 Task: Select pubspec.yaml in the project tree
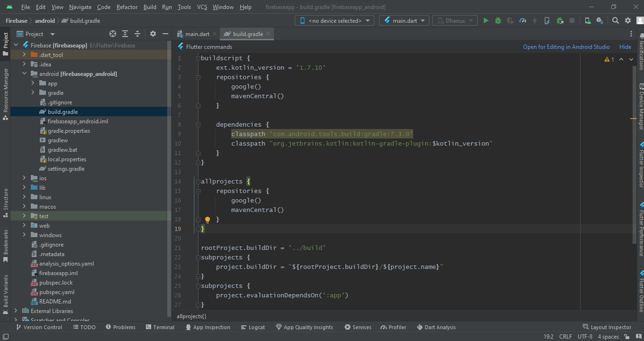[x=57, y=292]
